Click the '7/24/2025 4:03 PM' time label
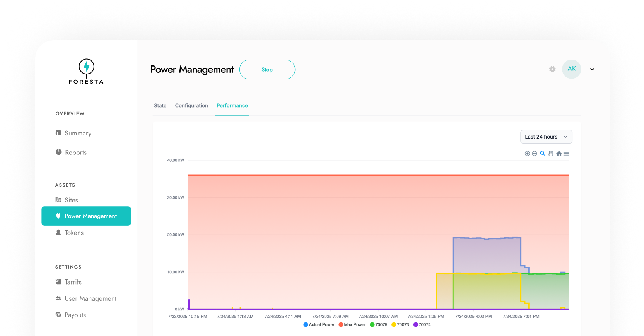The width and height of the screenshot is (644, 336). coord(473,317)
